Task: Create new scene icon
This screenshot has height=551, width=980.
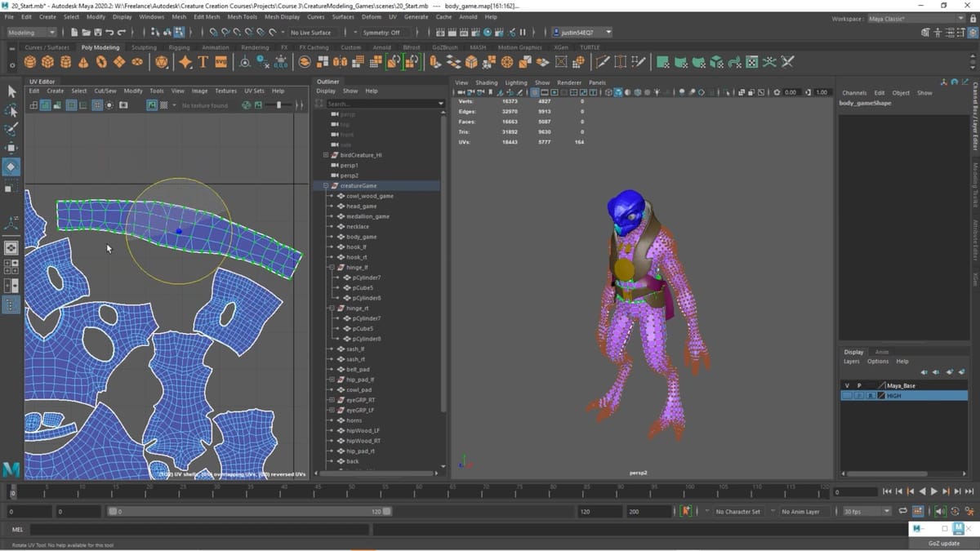Action: click(x=74, y=33)
